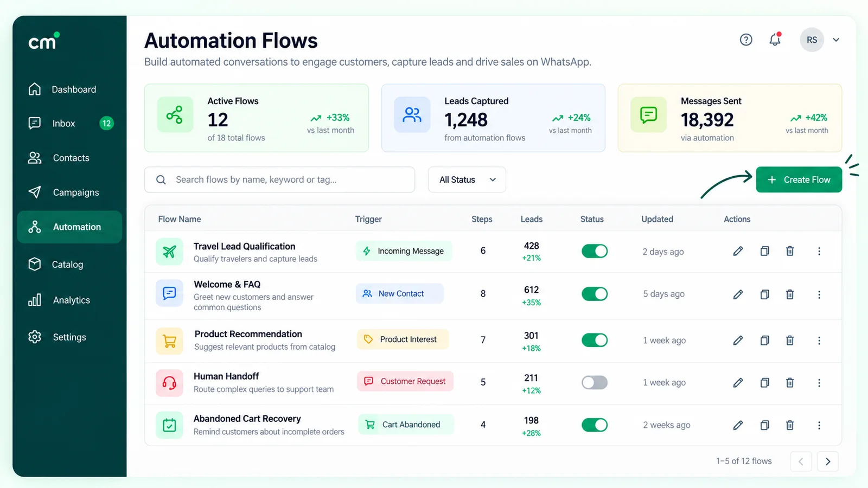Screen dimensions: 868x488
Task: Click the Leads column header
Action: point(532,219)
